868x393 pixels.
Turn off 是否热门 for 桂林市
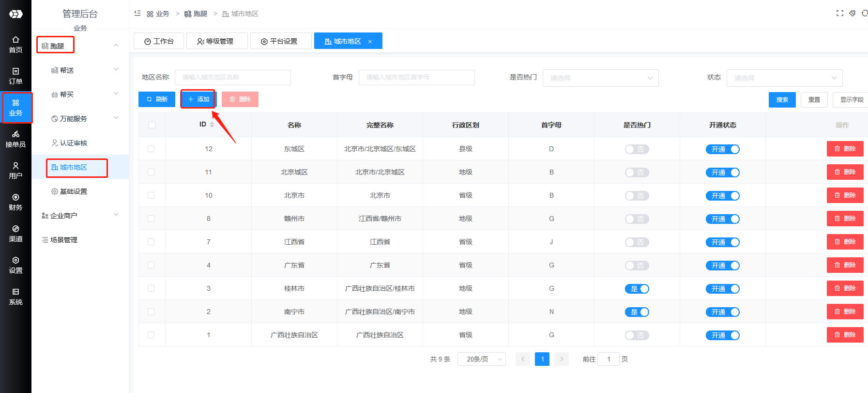637,289
